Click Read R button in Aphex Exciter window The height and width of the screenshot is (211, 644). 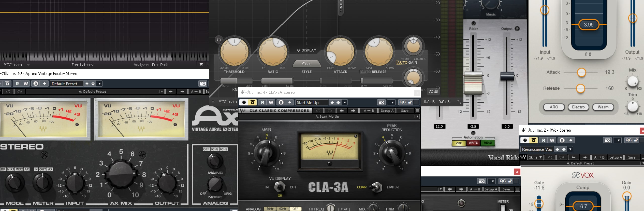click(17, 84)
